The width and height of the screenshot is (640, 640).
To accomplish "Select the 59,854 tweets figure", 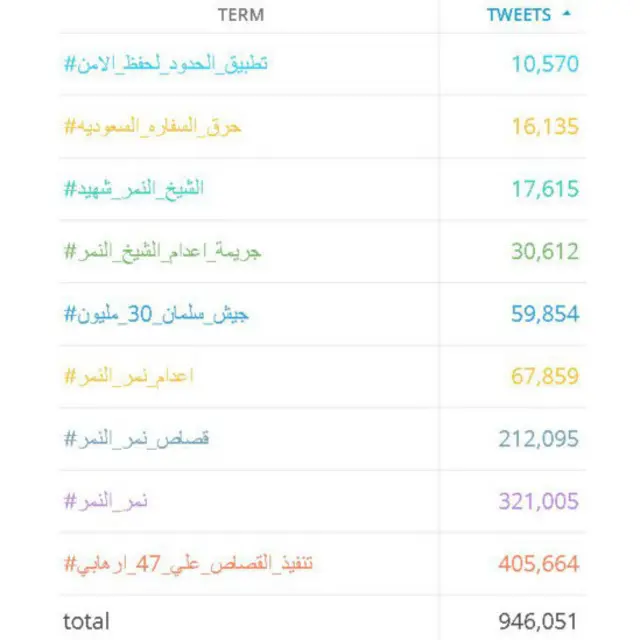I will coord(545,314).
